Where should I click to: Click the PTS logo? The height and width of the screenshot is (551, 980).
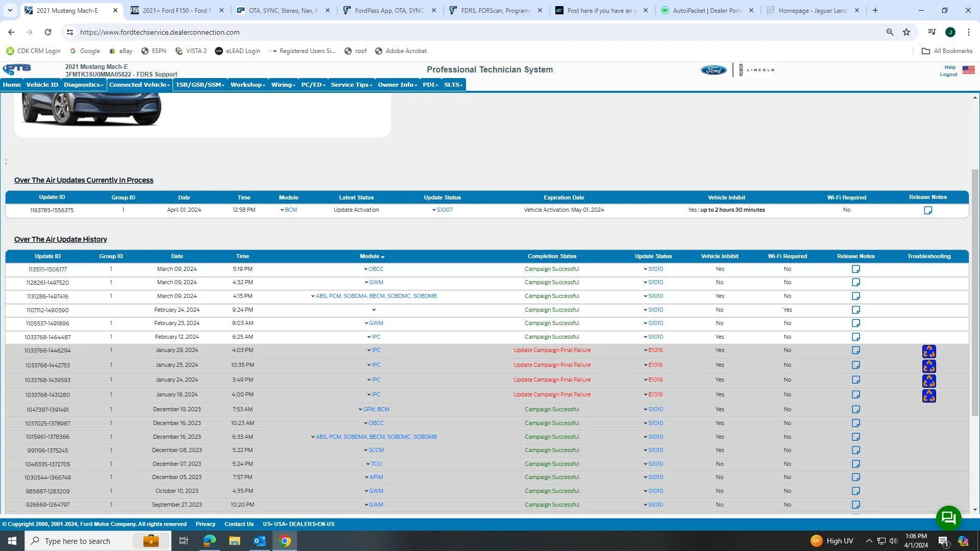(x=17, y=69)
